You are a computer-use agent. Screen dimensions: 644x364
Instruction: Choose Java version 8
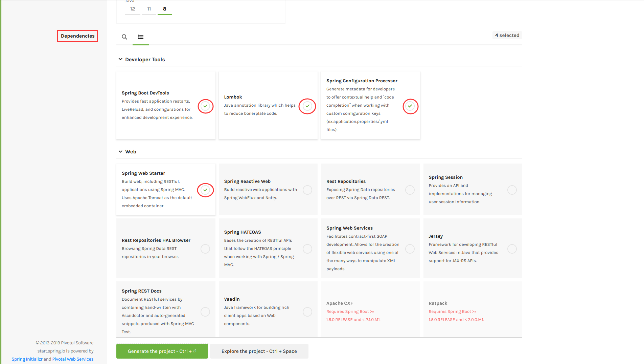(165, 9)
